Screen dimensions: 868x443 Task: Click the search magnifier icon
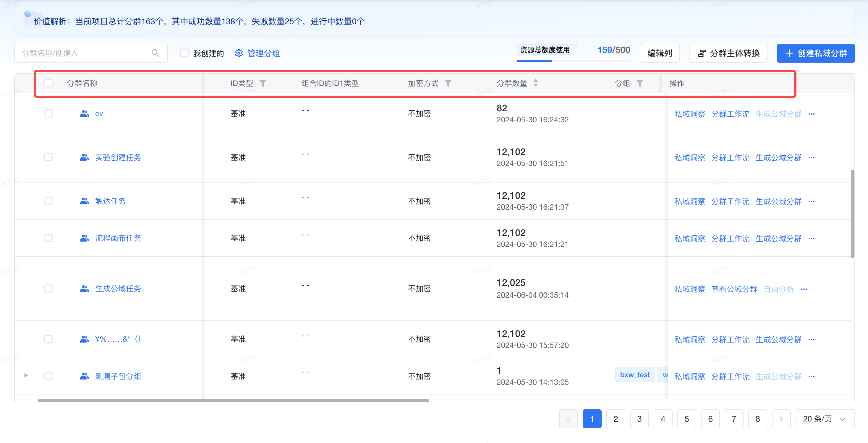point(155,53)
